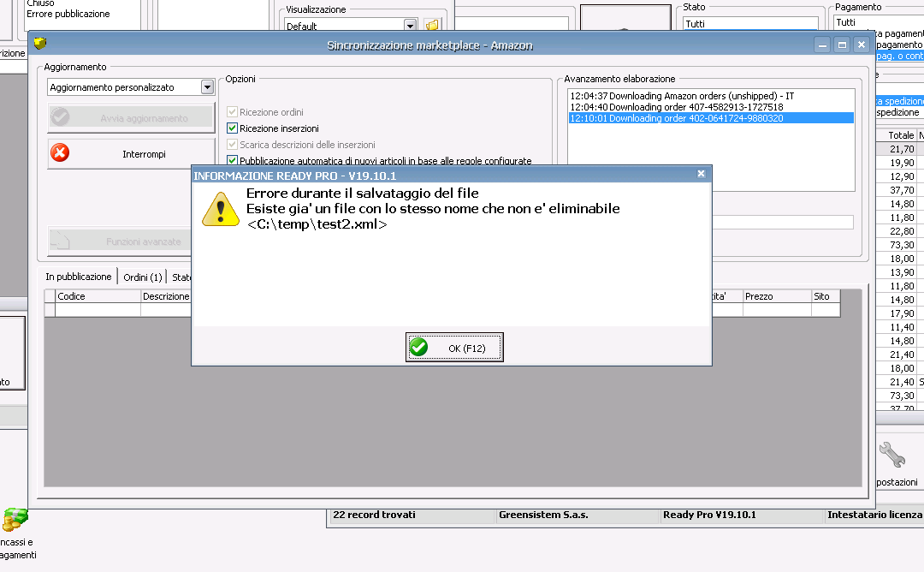Click the Pagamento Tutti field in background window
Viewport: 924px width, 572px height.
coord(880,22)
